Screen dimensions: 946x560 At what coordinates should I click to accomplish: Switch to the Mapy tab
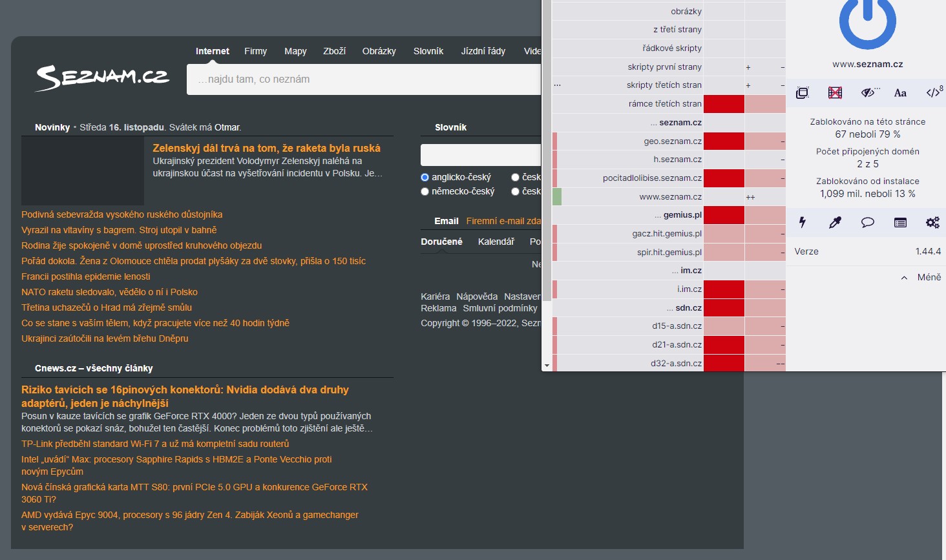[x=295, y=51]
